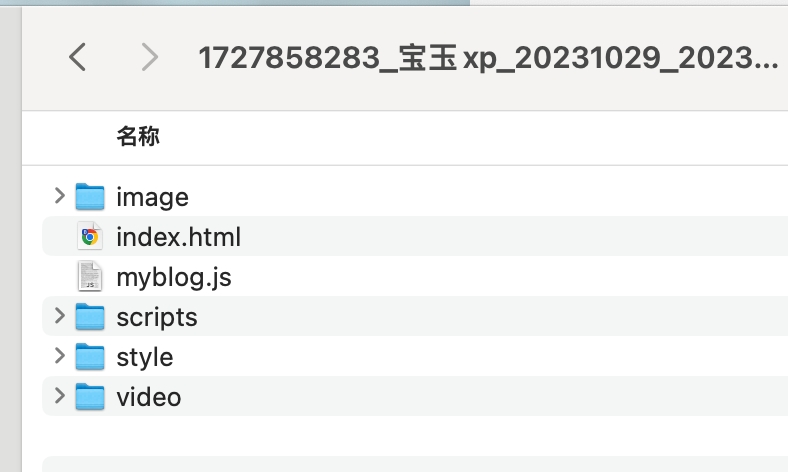This screenshot has width=788, height=472.
Task: Expand the style folder
Action: click(60, 356)
